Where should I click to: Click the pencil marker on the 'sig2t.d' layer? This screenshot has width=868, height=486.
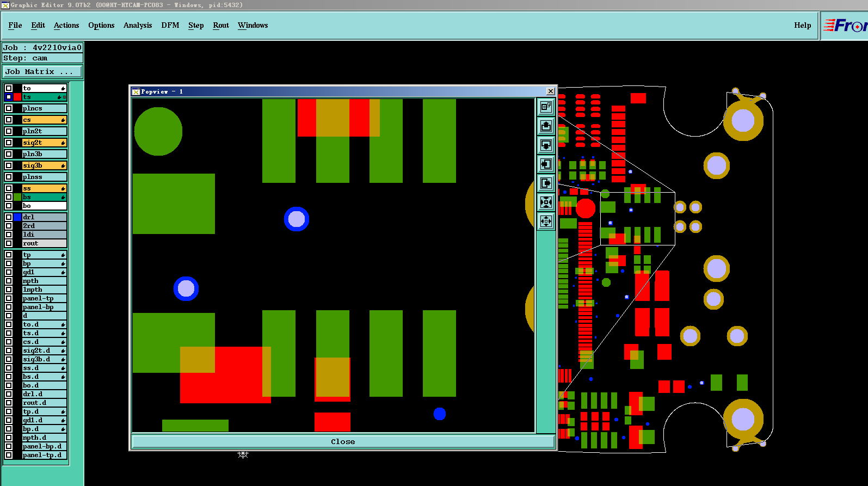point(63,350)
